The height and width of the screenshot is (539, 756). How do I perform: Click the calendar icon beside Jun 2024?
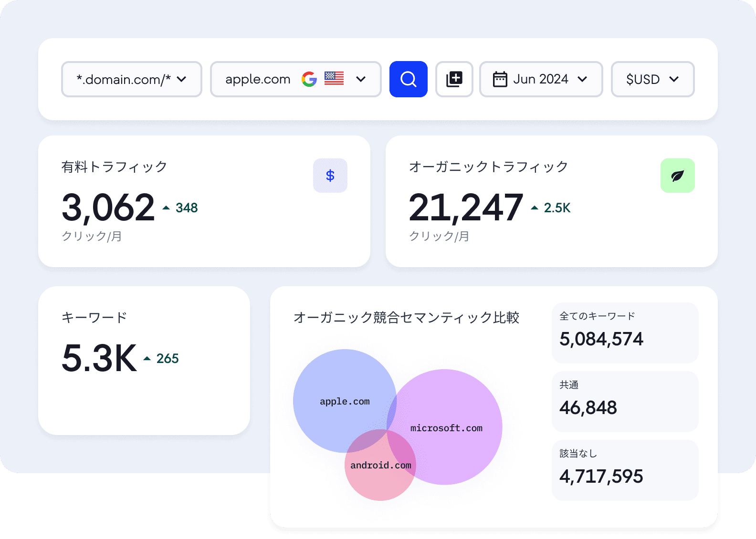tap(500, 79)
